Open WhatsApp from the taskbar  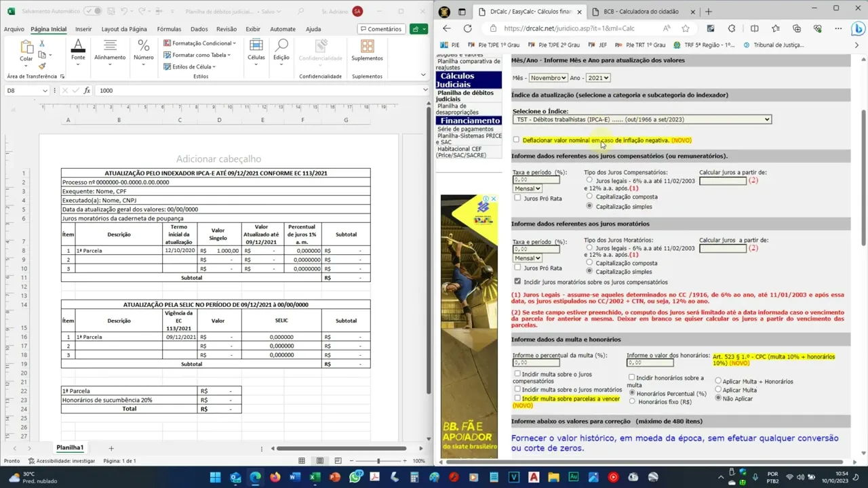coord(355,477)
